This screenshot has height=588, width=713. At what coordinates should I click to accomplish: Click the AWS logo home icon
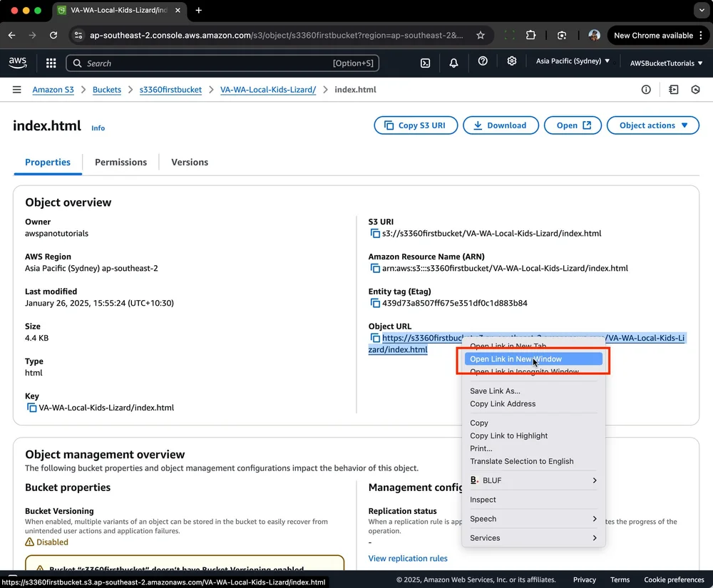coord(18,63)
